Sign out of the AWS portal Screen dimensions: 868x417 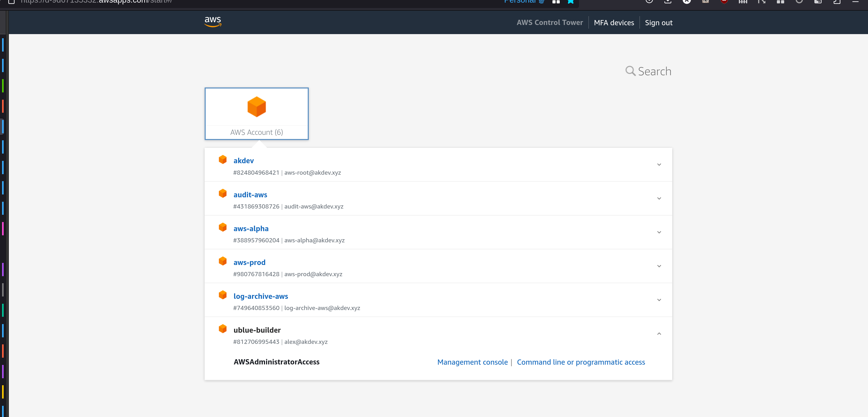658,23
